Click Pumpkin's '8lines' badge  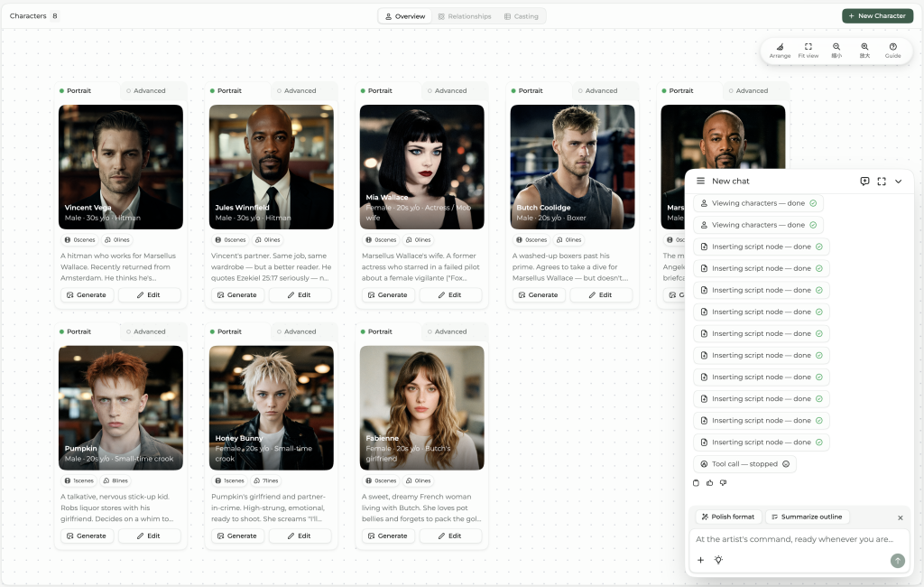point(115,480)
